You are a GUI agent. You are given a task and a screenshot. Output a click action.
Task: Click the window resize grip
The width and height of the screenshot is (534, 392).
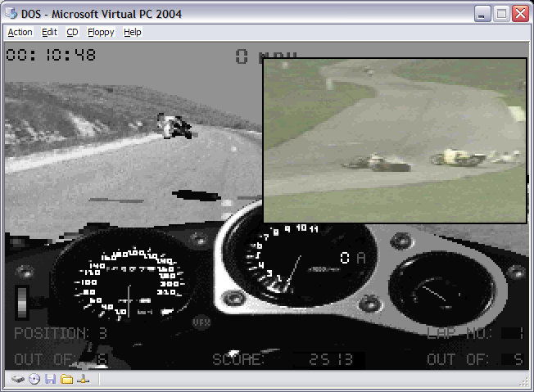[x=524, y=382]
